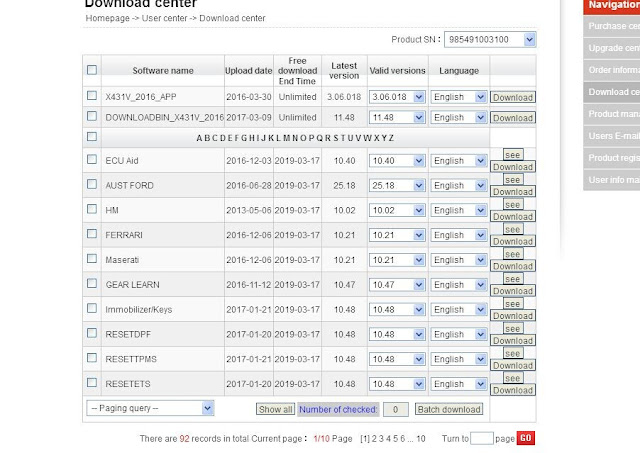Image resolution: width=640 pixels, height=453 pixels.
Task: Select the AUST FORD checkbox
Action: pyautogui.click(x=92, y=184)
